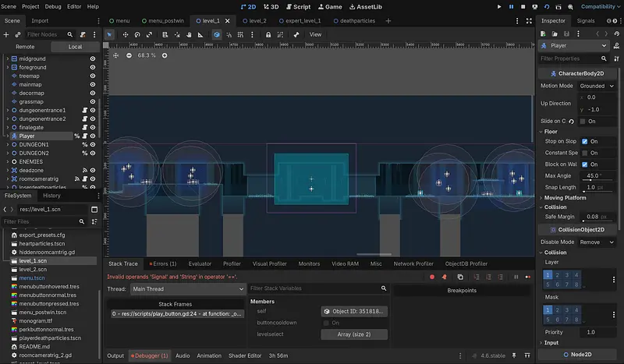Screen dimensions: 624x364
Task: Toggle collision Layer bit 1
Action: [x=549, y=274]
